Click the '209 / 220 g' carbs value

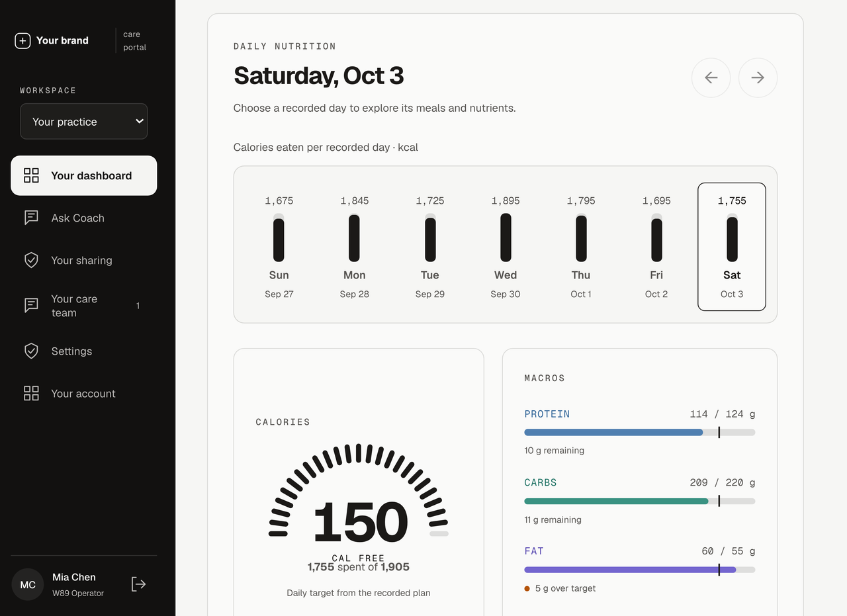pyautogui.click(x=723, y=483)
